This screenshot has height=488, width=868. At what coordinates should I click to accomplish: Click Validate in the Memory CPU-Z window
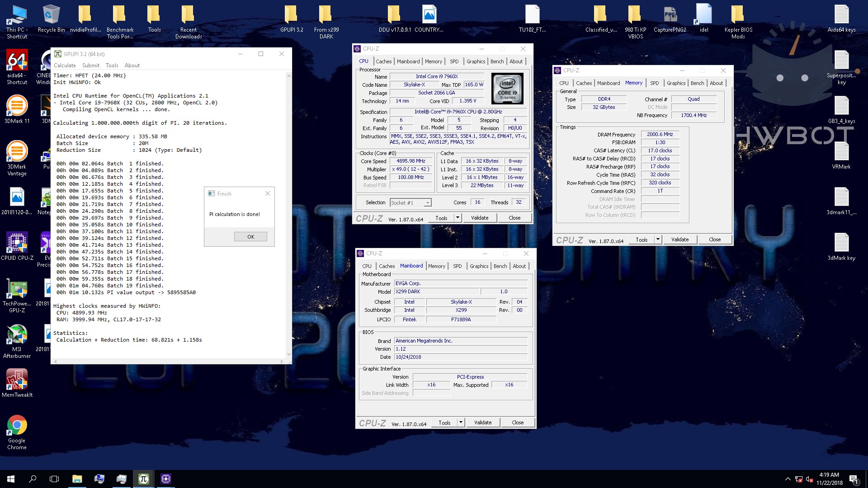[680, 239]
